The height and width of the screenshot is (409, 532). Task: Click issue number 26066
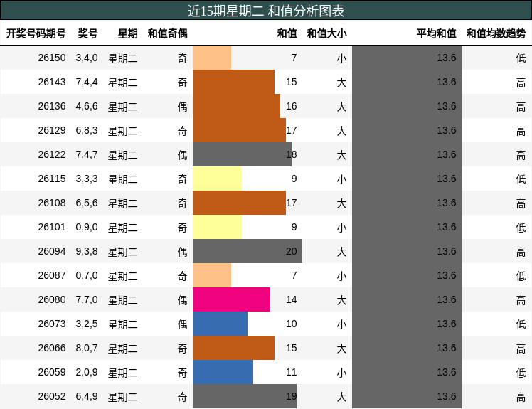52,349
